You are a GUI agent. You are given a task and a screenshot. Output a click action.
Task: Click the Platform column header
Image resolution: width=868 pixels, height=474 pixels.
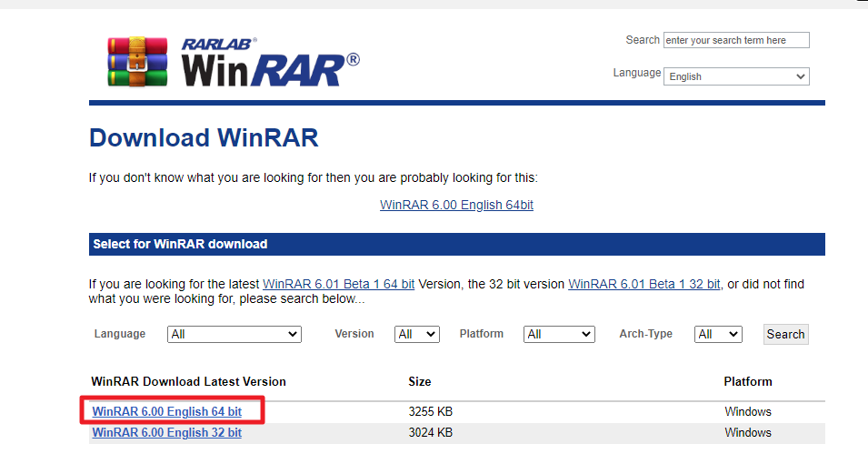click(748, 381)
